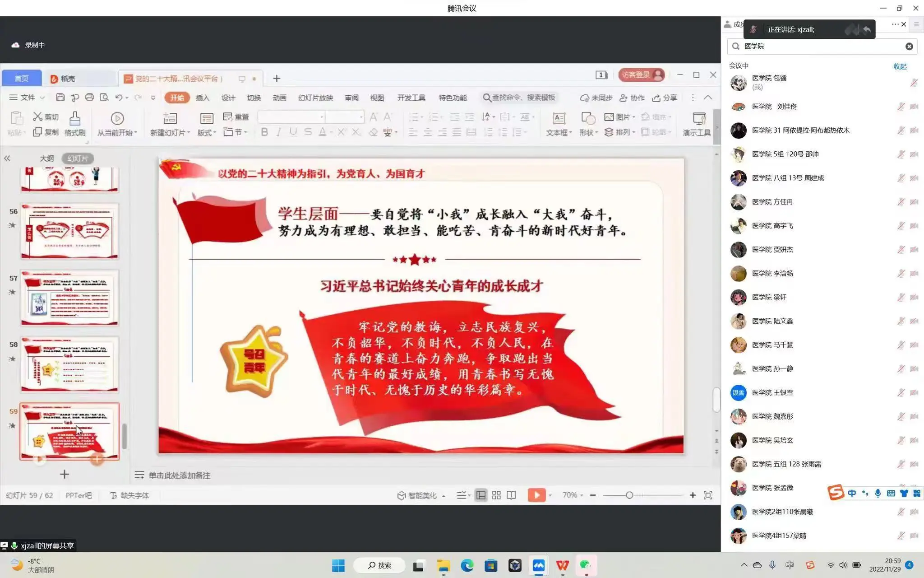Screen dimensions: 924x578
Task: Click the arrange (排列) icon
Action: (x=609, y=132)
